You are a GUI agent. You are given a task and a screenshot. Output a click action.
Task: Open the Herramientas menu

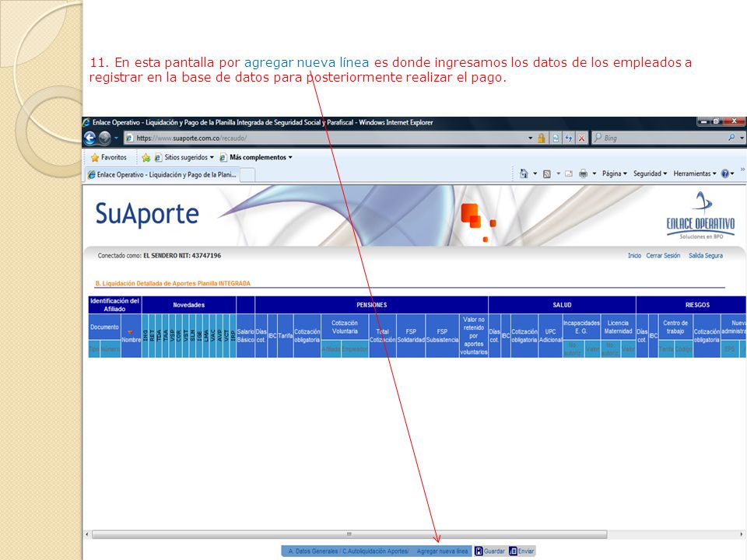tap(695, 173)
